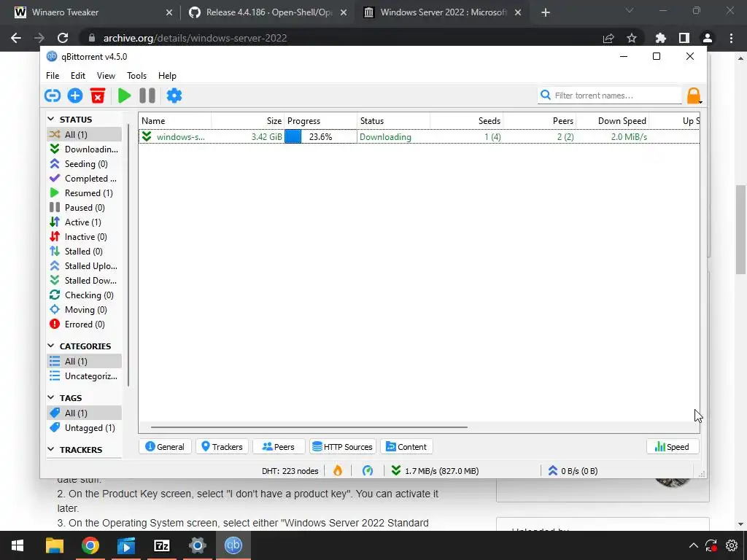
Task: Click the orange lock UI icon
Action: click(694, 96)
